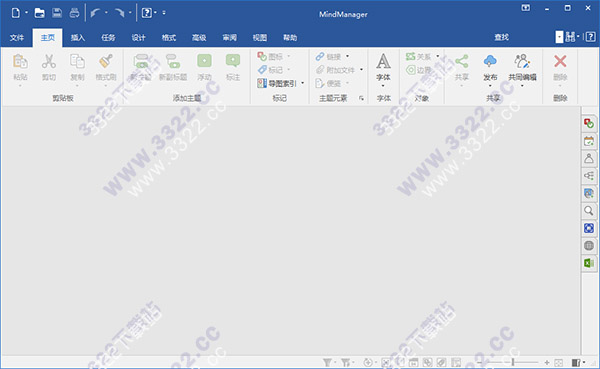The width and height of the screenshot is (600, 369).
Task: Open the Help (帮助) tab
Action: [x=290, y=38]
